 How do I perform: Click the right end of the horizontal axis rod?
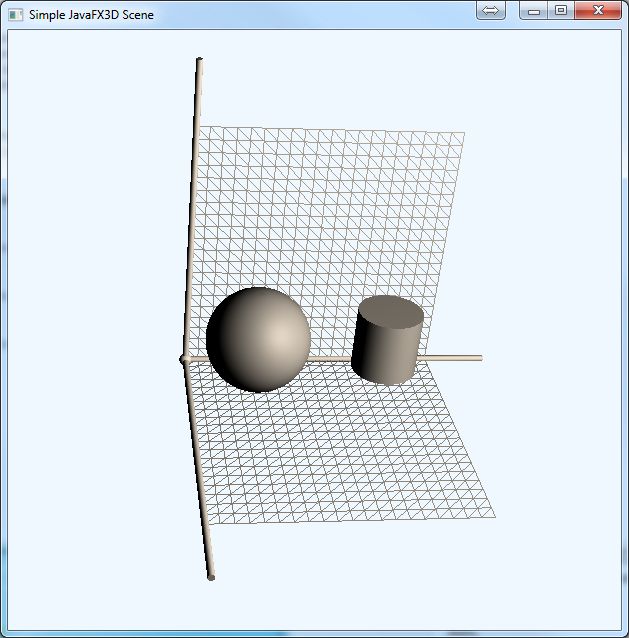click(x=480, y=358)
